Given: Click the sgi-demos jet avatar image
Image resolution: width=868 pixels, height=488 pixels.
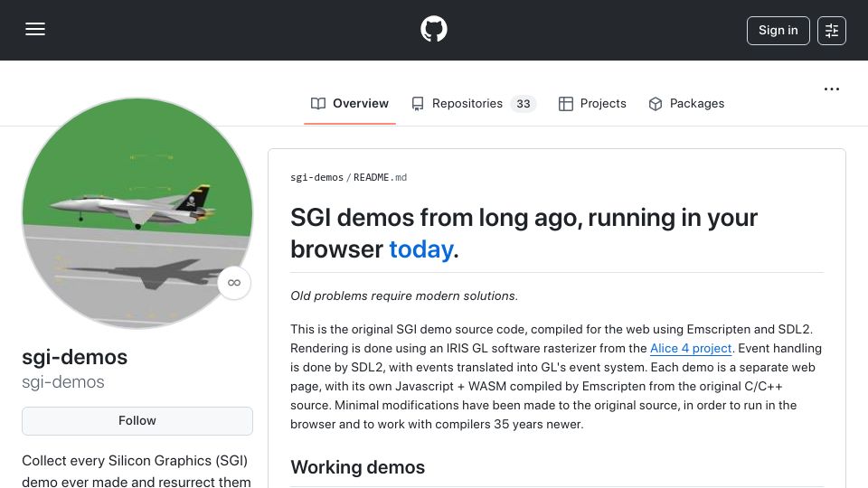Looking at the screenshot, I should click(x=137, y=213).
